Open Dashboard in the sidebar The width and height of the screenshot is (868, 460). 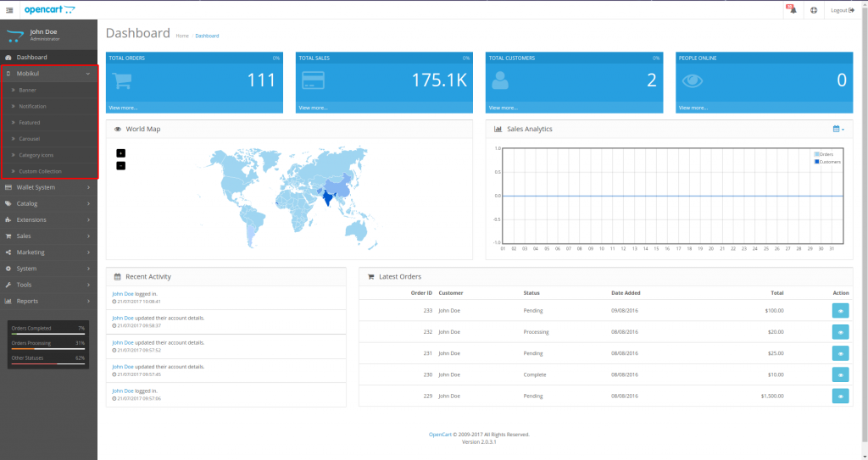coord(48,57)
